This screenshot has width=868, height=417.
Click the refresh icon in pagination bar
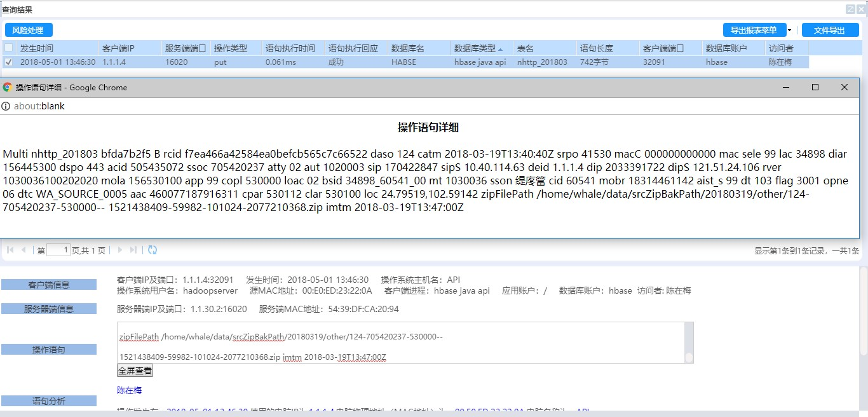point(153,250)
